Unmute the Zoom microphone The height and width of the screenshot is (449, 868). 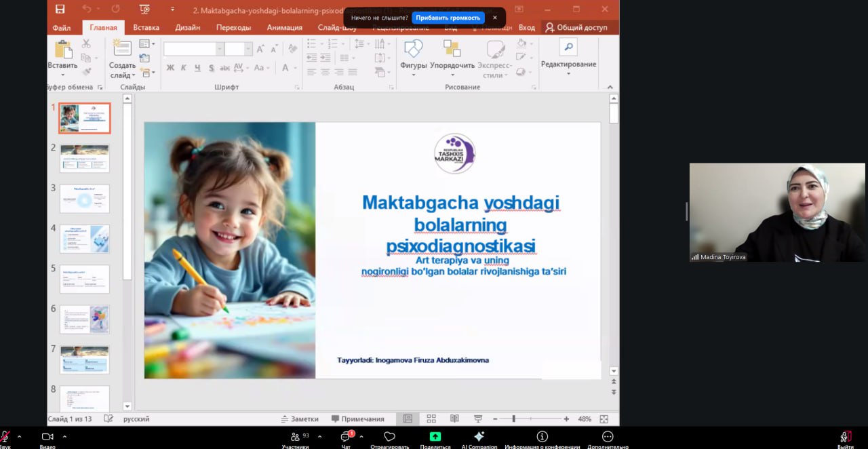click(x=5, y=437)
